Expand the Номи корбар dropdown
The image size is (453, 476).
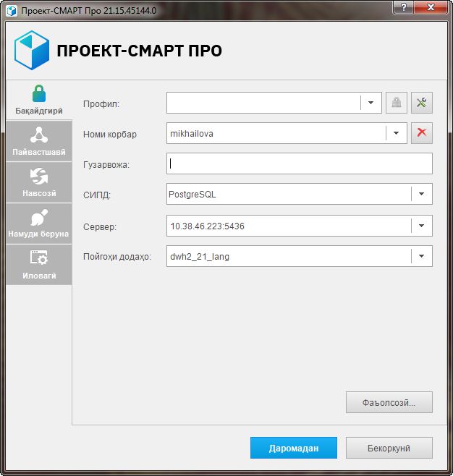(x=397, y=133)
